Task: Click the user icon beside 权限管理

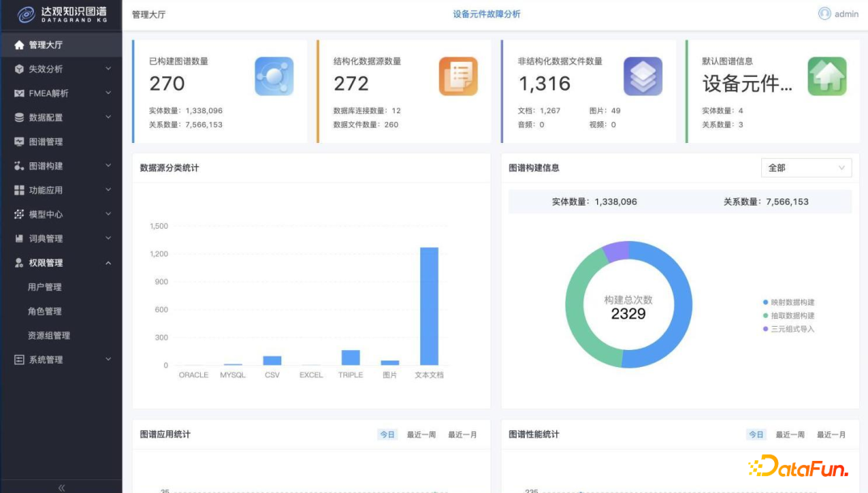Action: [x=19, y=263]
